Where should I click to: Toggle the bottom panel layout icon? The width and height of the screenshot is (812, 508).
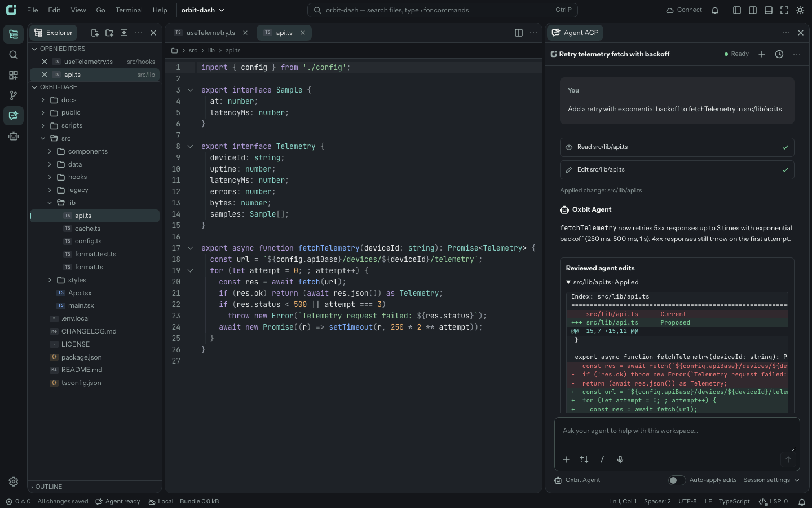769,10
